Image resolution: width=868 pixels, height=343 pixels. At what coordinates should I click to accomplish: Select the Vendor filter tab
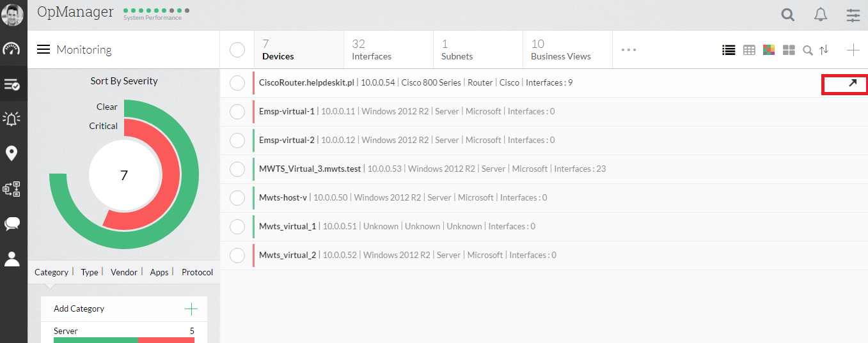pyautogui.click(x=124, y=272)
